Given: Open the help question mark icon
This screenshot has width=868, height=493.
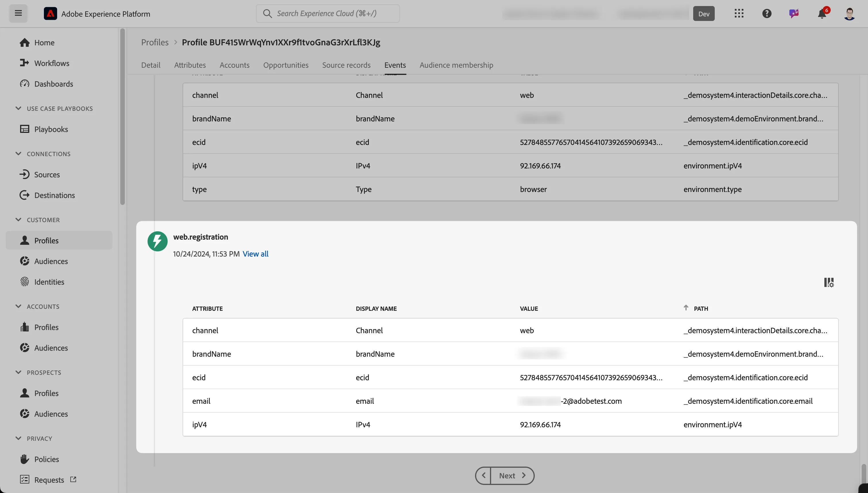Looking at the screenshot, I should (x=767, y=13).
